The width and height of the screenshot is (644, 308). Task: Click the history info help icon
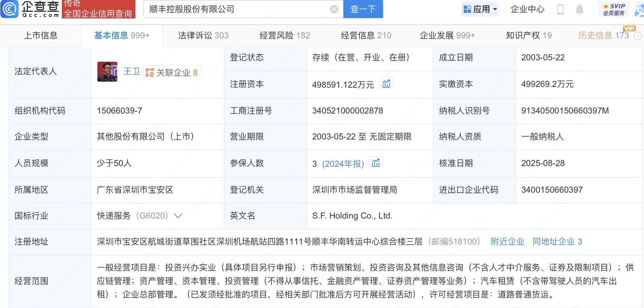click(x=638, y=36)
